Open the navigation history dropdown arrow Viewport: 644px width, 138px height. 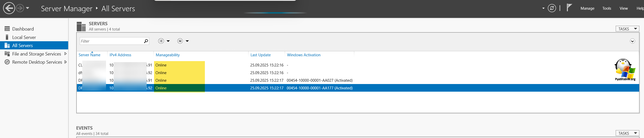coord(28,8)
